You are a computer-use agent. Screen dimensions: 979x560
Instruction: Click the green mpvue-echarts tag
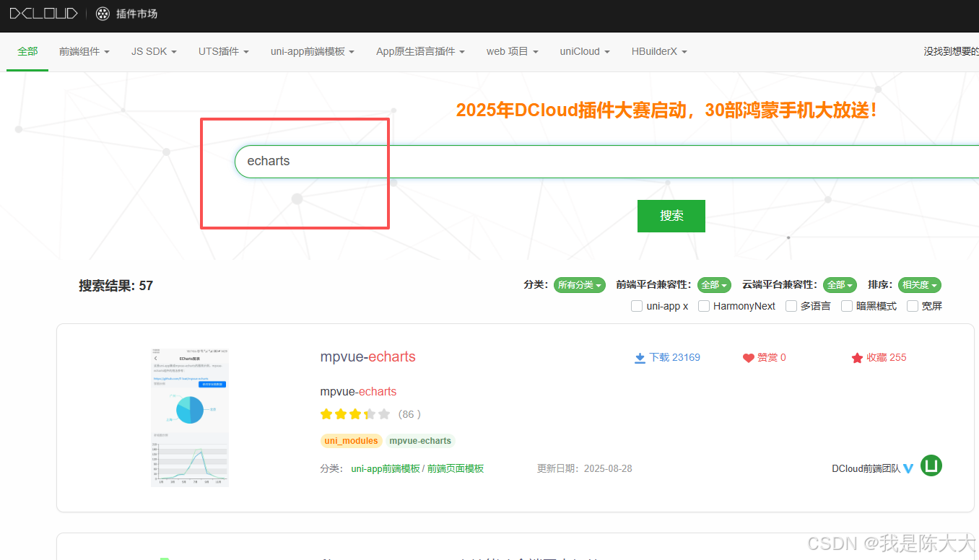pyautogui.click(x=420, y=441)
